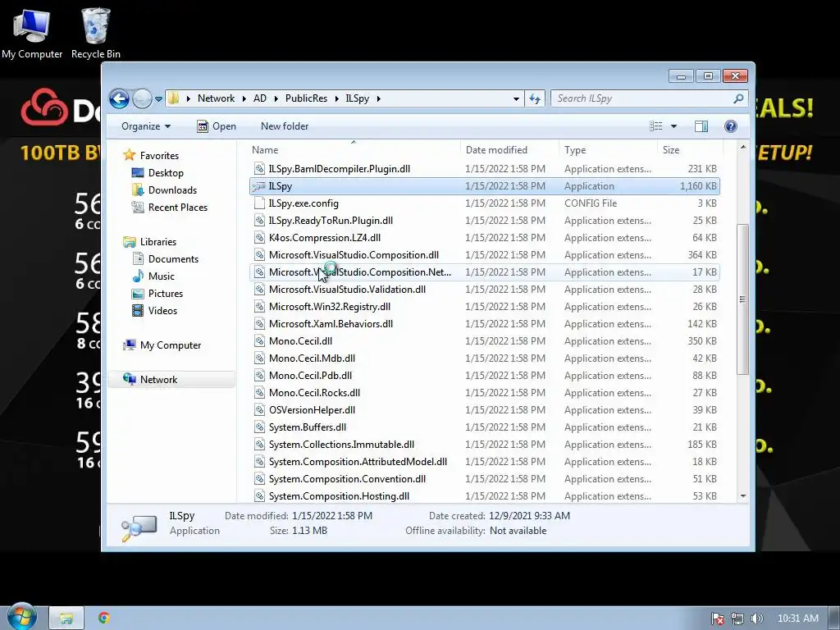This screenshot has width=840, height=630.
Task: Open the More view options dropdown arrow
Action: point(673,126)
